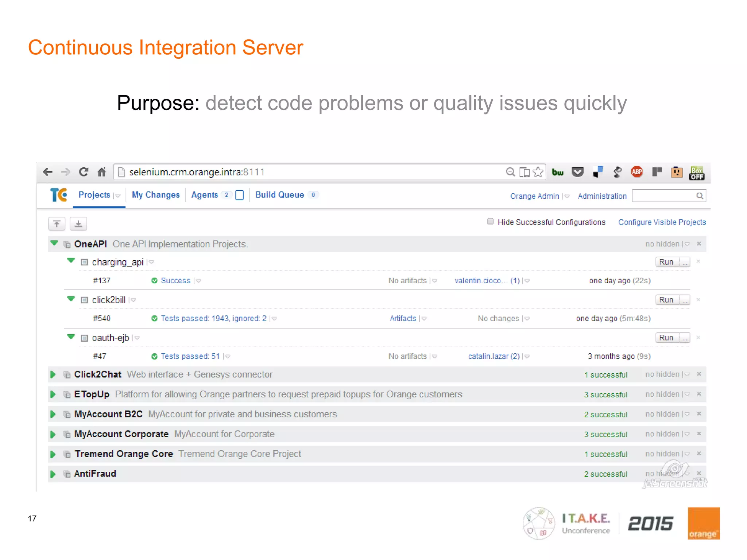Collapse the oauth-ejb configuration
The width and height of the screenshot is (747, 560).
click(x=71, y=337)
